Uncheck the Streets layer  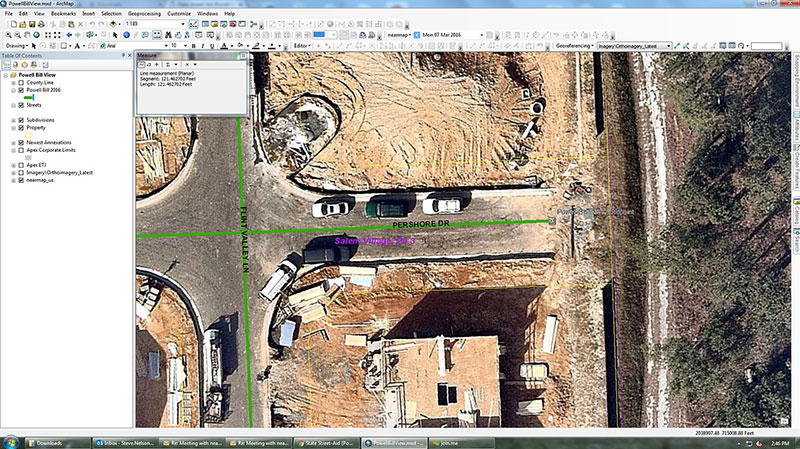[21, 104]
